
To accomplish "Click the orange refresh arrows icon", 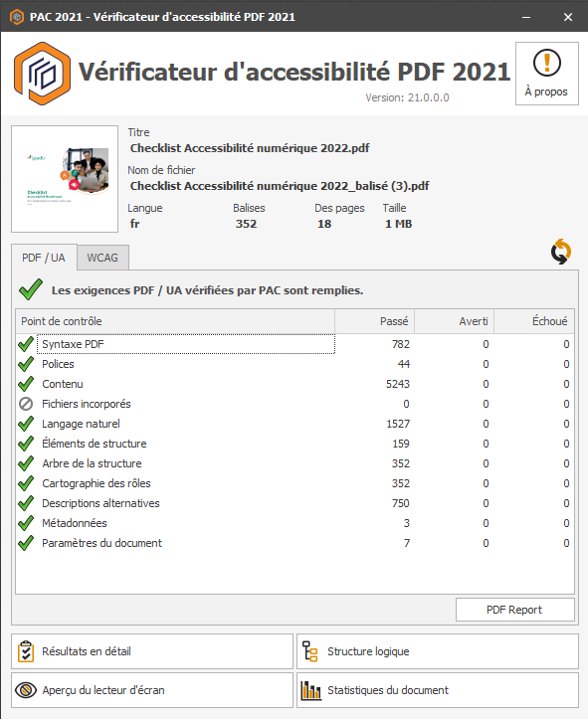I will [x=560, y=252].
